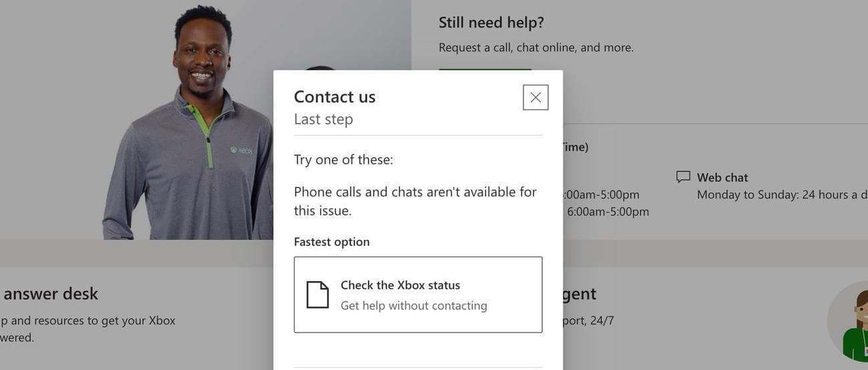This screenshot has height=370, width=868.
Task: Click the Fastest option label
Action: coord(332,242)
